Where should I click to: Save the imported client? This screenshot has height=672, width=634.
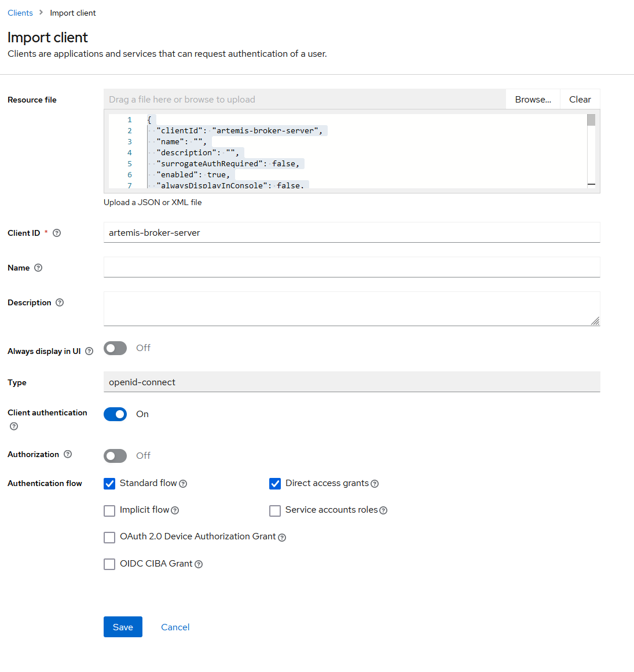pyautogui.click(x=123, y=627)
